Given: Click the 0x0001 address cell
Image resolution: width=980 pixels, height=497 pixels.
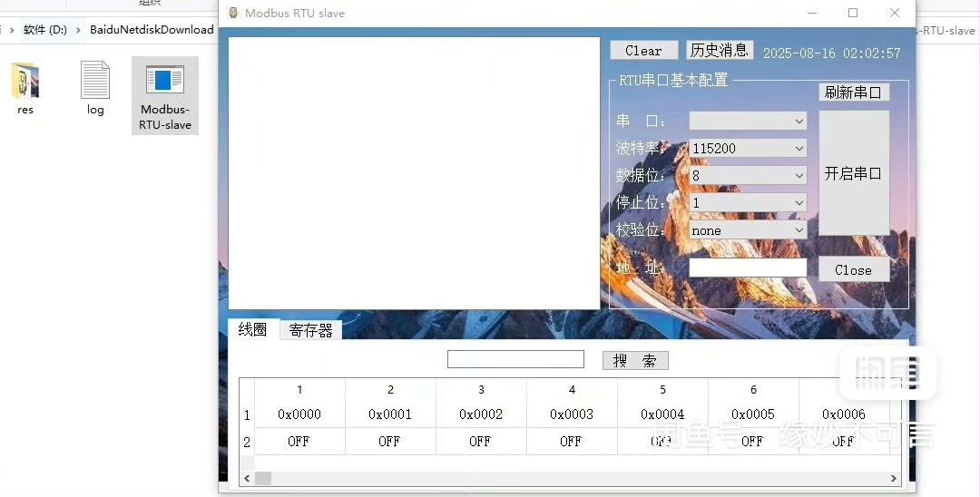Looking at the screenshot, I should pyautogui.click(x=390, y=414).
